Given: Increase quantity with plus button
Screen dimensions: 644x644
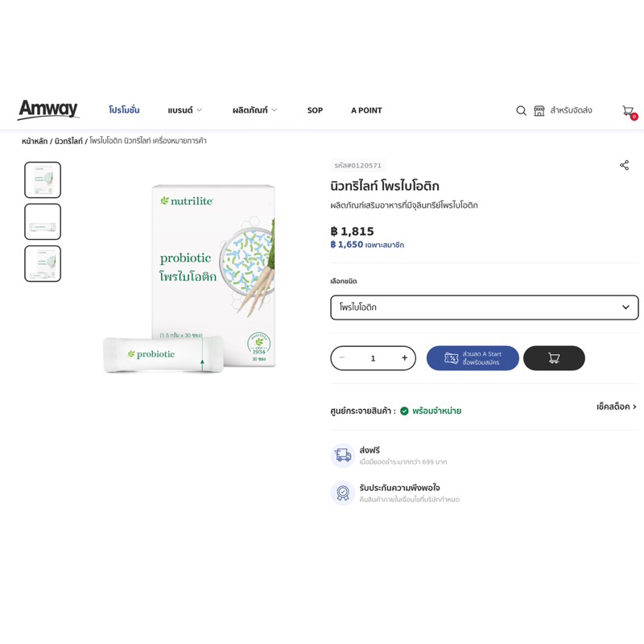Looking at the screenshot, I should (405, 358).
